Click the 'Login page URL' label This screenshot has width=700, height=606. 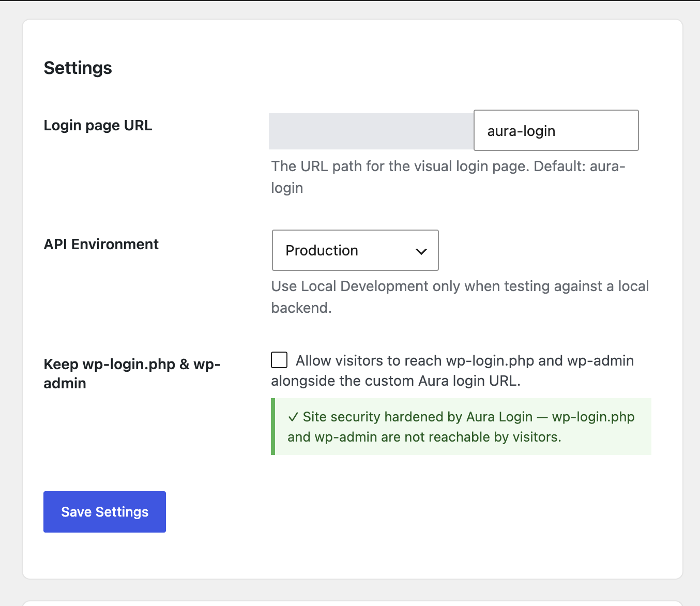point(98,126)
